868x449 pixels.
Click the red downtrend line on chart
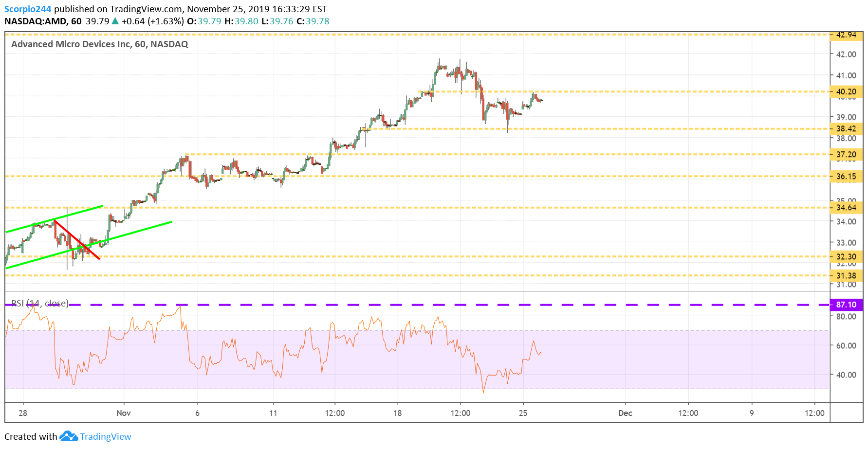coord(77,240)
